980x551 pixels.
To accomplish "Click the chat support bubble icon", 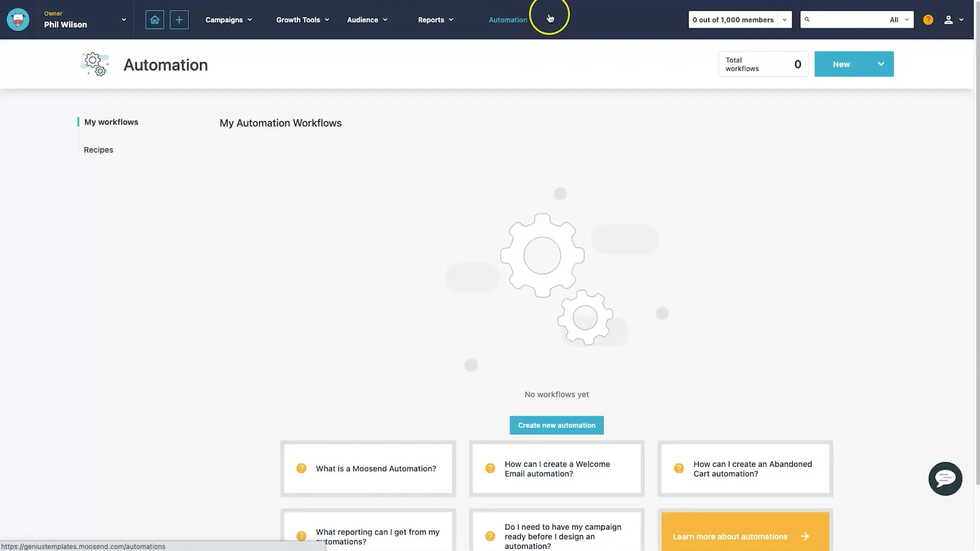I will point(944,479).
